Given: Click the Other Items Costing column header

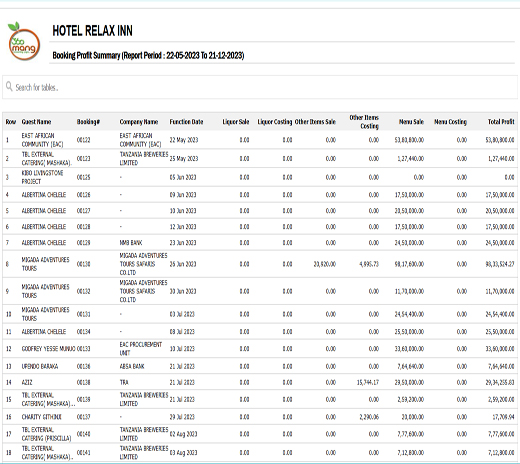Looking at the screenshot, I should 364,122.
